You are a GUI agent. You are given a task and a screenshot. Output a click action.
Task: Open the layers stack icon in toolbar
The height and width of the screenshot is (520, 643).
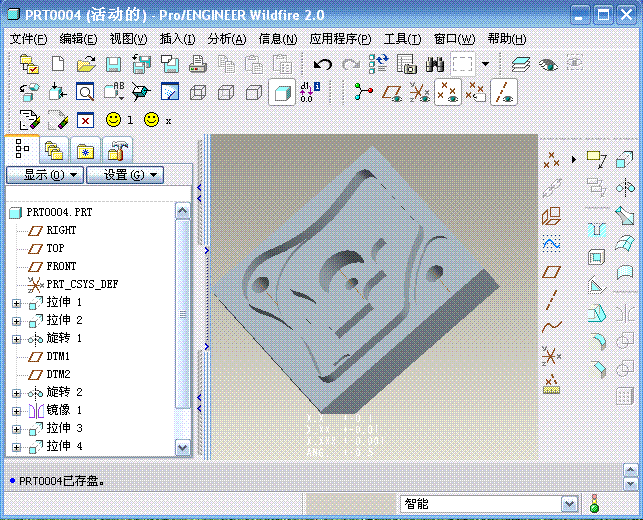coord(521,64)
